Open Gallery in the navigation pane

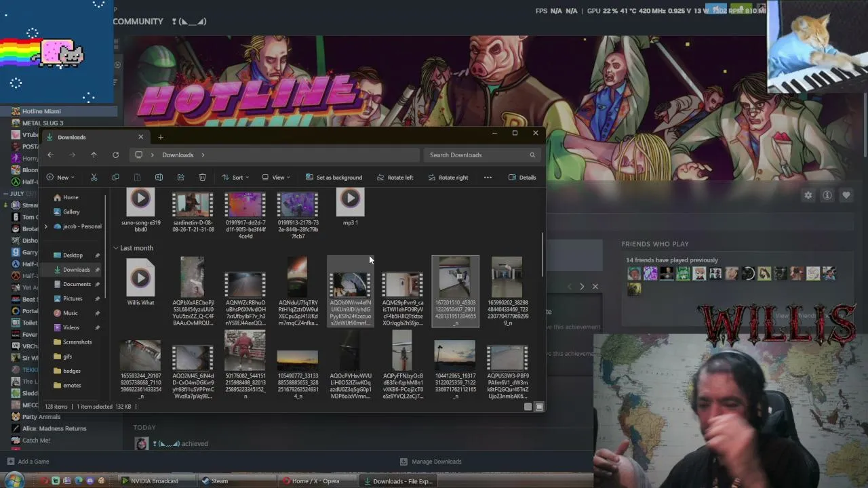click(71, 212)
